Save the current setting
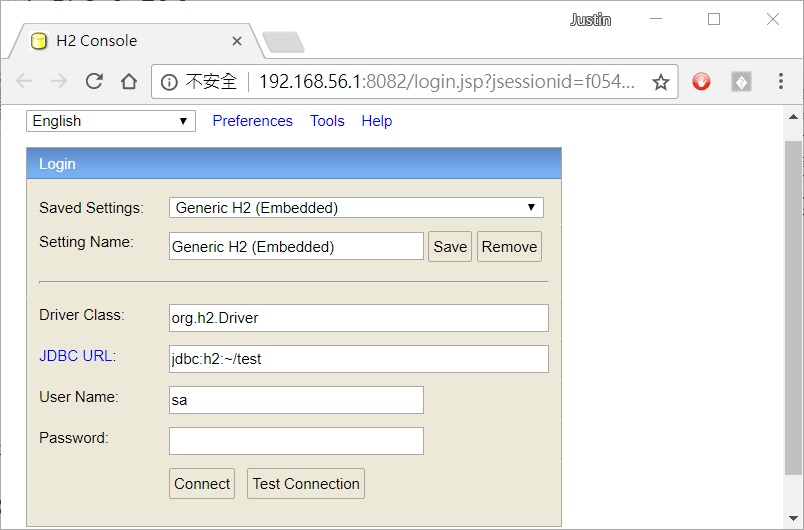 click(x=450, y=247)
